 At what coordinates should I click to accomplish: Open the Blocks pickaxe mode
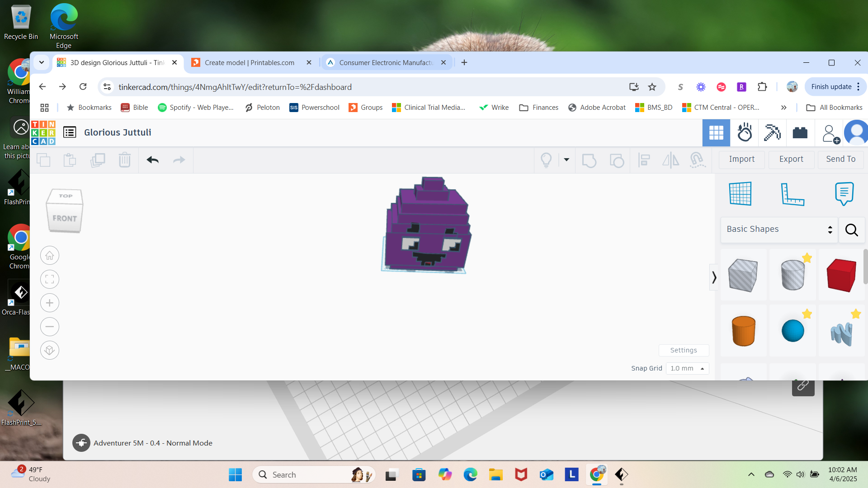point(772,133)
